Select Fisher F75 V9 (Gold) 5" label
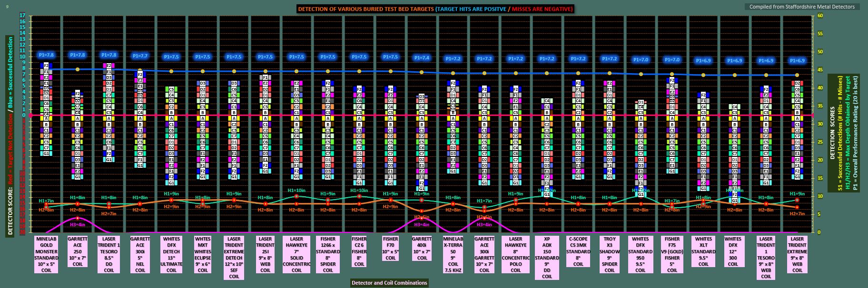 [x=672, y=254]
